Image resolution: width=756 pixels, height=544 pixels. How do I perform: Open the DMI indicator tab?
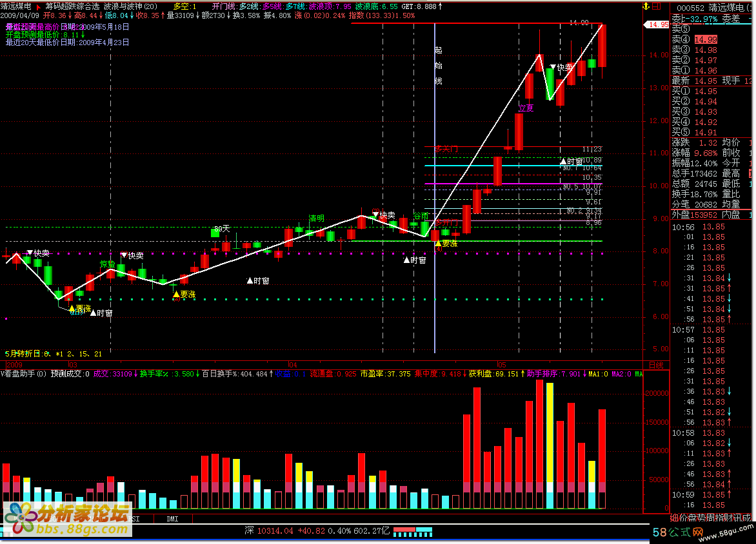(173, 519)
